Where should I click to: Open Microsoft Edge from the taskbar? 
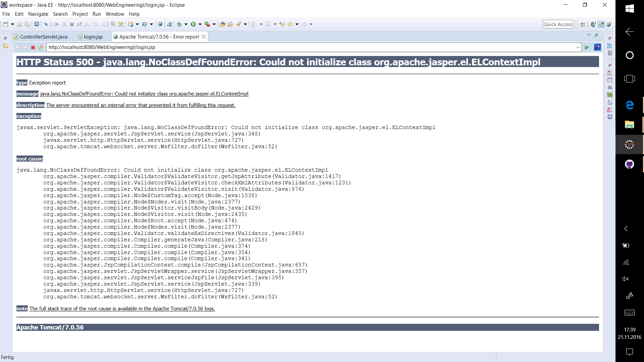(630, 105)
